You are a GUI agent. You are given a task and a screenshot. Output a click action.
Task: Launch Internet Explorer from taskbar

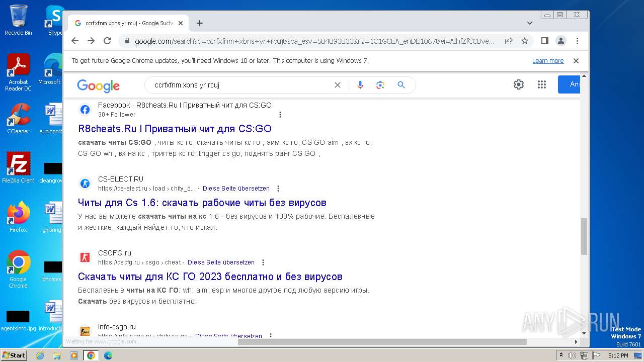[40, 355]
